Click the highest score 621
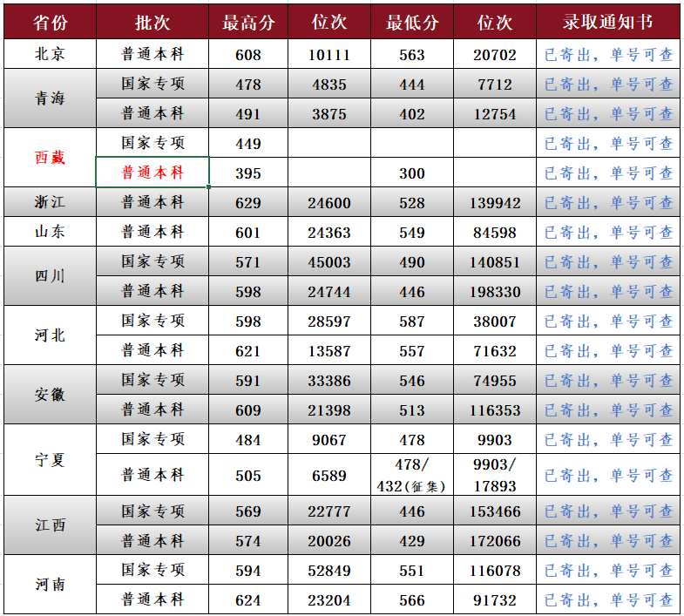Image resolution: width=684 pixels, height=616 pixels. (248, 351)
